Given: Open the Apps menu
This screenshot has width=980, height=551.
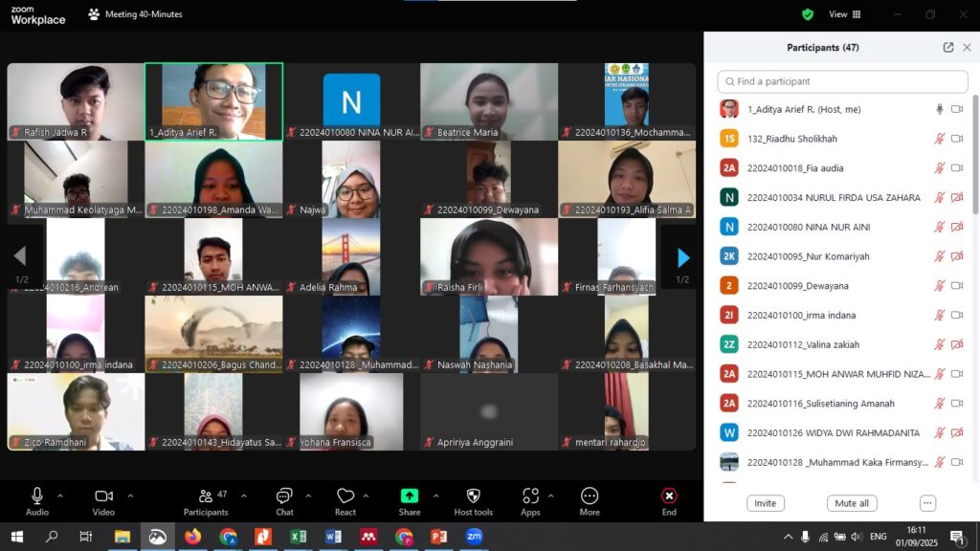Looking at the screenshot, I should point(530,501).
